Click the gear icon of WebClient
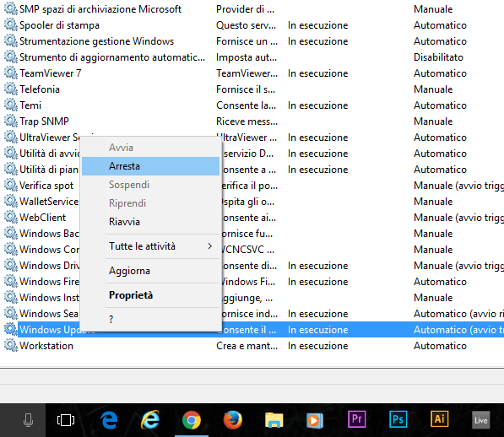The width and height of the screenshot is (504, 437). (x=11, y=218)
